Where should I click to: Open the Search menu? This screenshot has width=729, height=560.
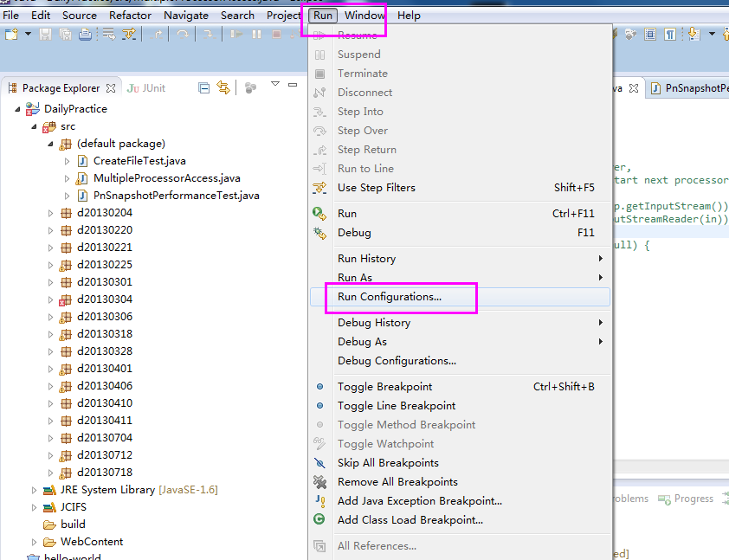click(237, 16)
